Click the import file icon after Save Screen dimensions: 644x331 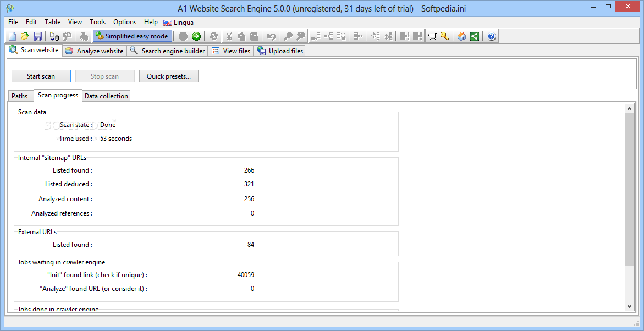(54, 36)
